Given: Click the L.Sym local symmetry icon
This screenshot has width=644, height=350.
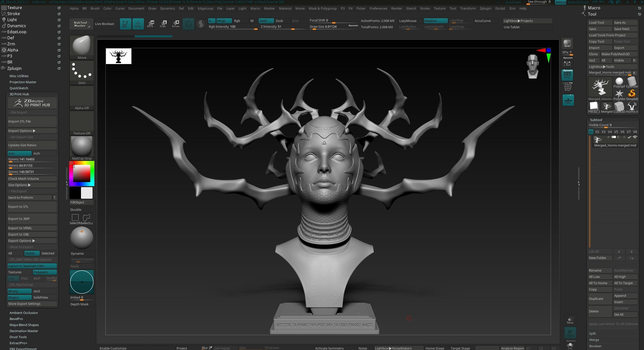Looking at the screenshot, I should click(x=567, y=63).
